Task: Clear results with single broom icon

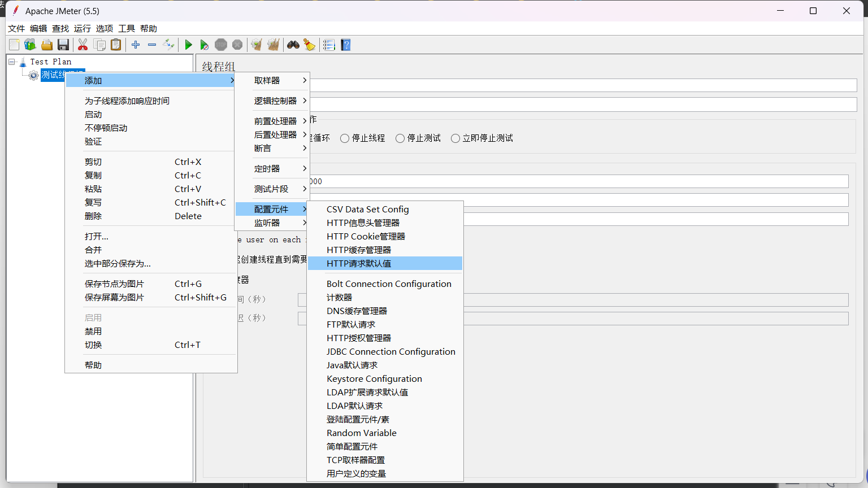Action: [x=257, y=45]
